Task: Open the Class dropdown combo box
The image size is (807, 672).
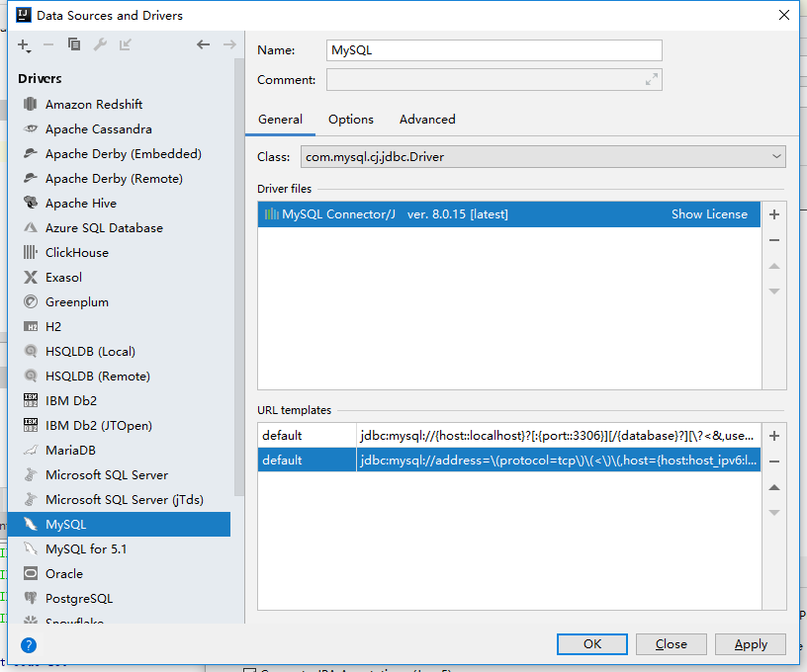Action: point(543,157)
